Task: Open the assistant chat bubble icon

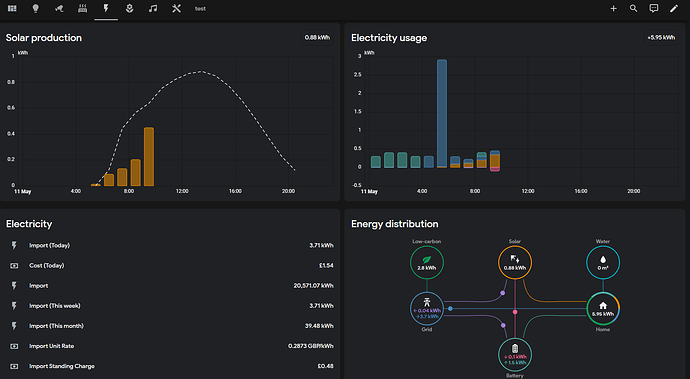Action: 654,8
